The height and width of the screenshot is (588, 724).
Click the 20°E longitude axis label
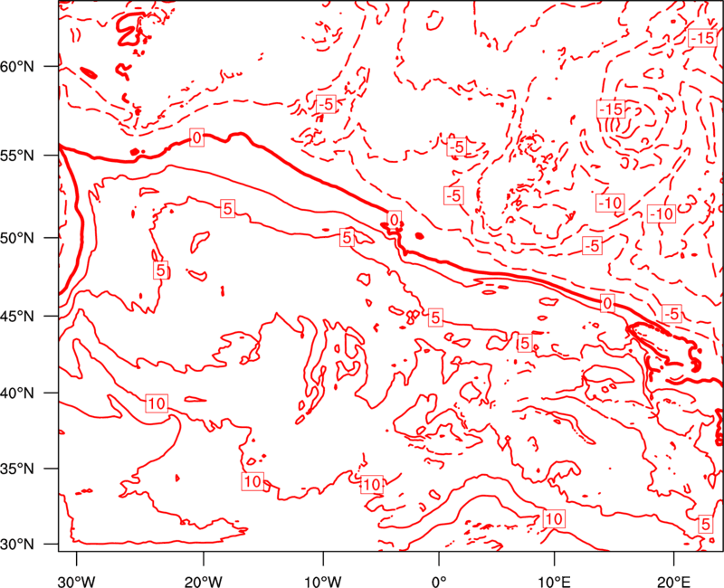tap(673, 581)
